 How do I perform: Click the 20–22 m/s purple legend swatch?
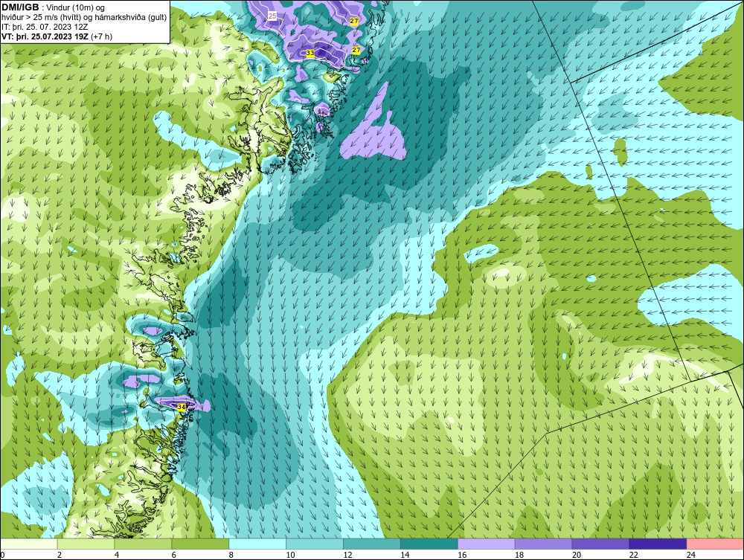coord(600,544)
